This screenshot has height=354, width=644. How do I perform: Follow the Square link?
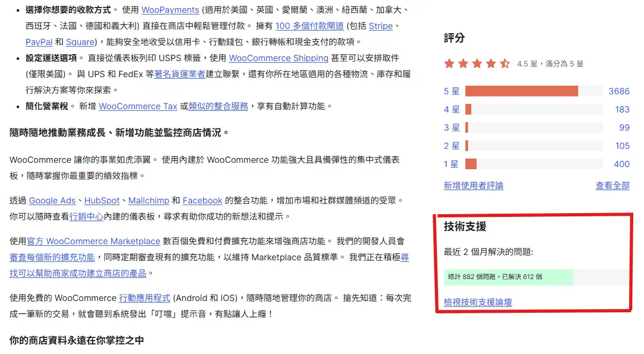pos(80,42)
